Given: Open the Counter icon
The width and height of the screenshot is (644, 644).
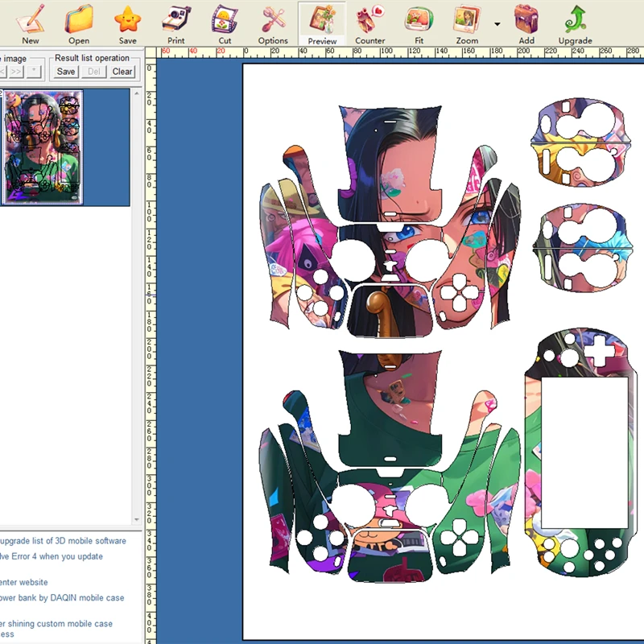Looking at the screenshot, I should click(370, 24).
